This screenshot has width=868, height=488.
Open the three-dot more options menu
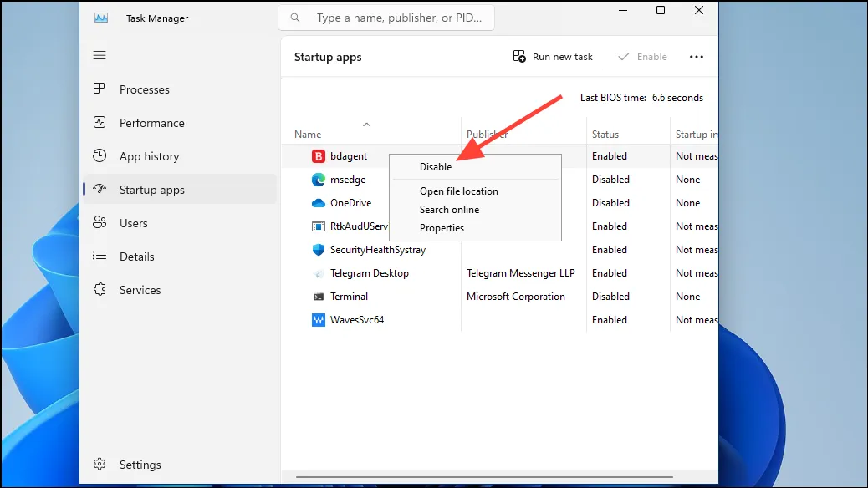(x=696, y=57)
